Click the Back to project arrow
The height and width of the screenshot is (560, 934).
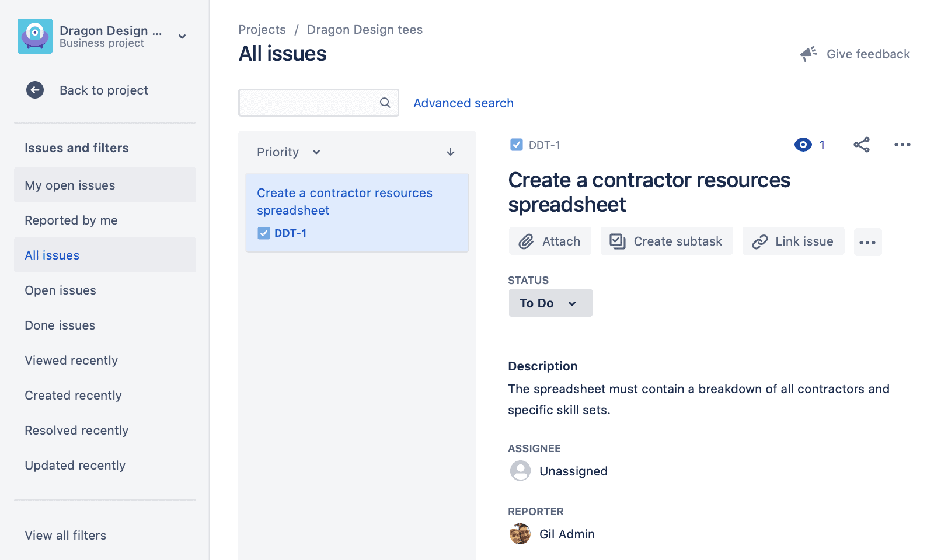click(x=35, y=90)
